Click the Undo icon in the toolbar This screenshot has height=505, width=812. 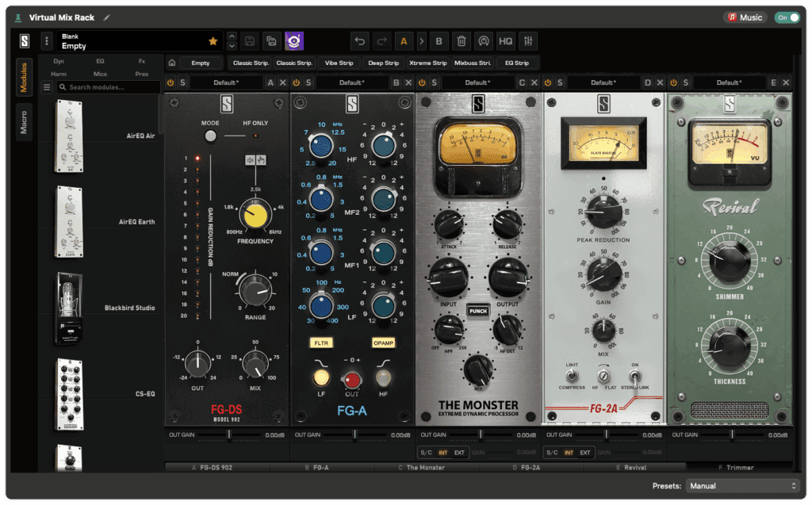pyautogui.click(x=358, y=40)
